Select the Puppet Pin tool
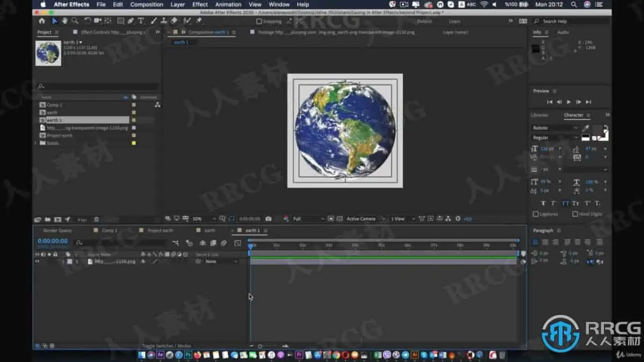Screen dimensions: 644x362 pos(199,21)
